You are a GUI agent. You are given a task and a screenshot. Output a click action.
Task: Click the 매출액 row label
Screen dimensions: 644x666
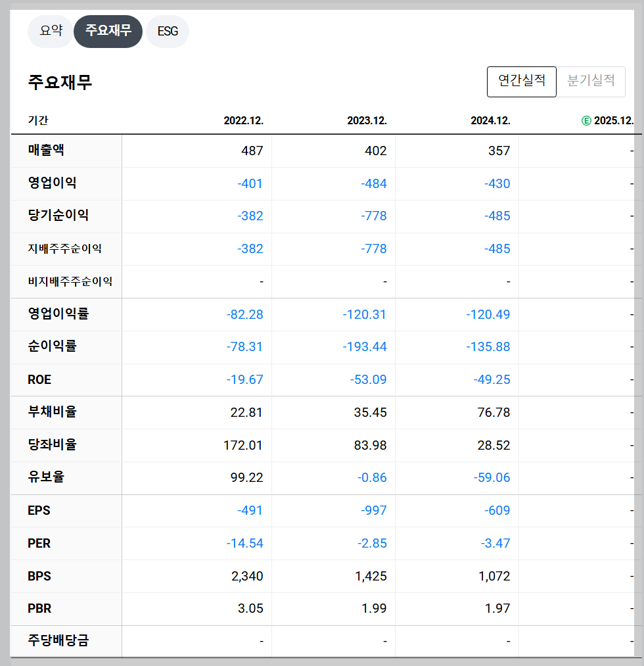pyautogui.click(x=45, y=151)
